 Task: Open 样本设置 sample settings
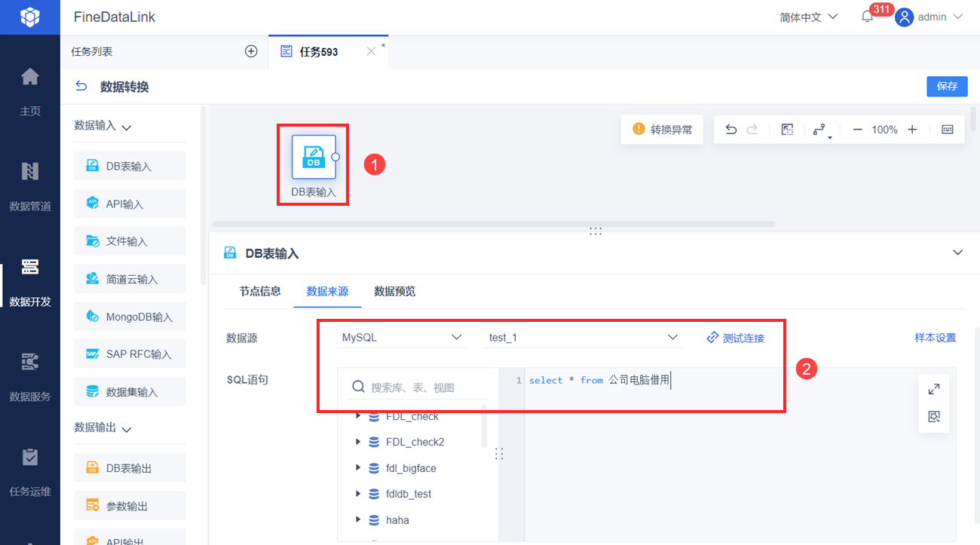pos(936,338)
